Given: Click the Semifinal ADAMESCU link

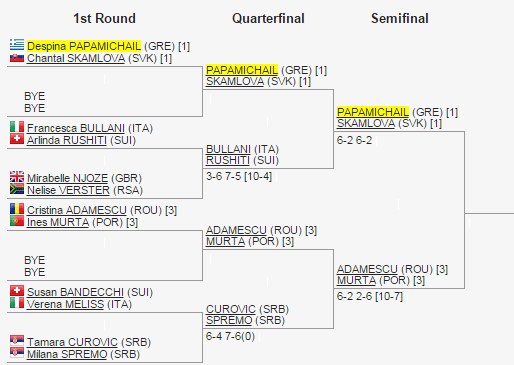Looking at the screenshot, I should coord(367,269).
